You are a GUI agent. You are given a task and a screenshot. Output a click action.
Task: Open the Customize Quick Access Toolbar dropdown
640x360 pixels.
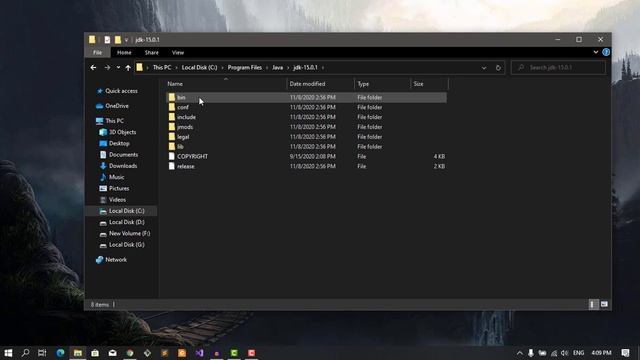click(126, 40)
